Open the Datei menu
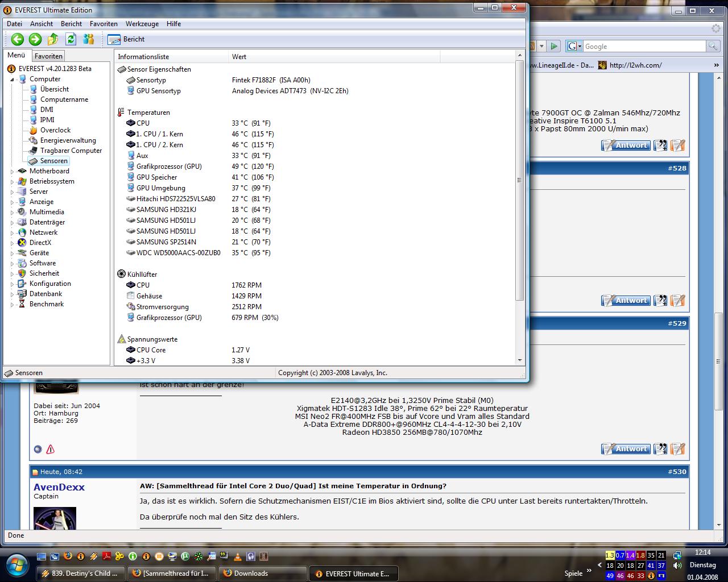Image resolution: width=728 pixels, height=582 pixels. click(x=14, y=24)
